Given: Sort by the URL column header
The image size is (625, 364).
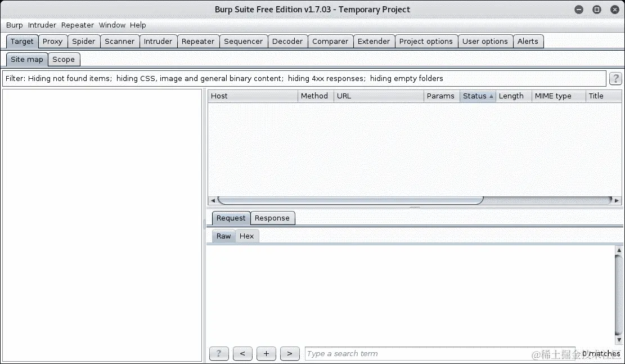Looking at the screenshot, I should point(379,96).
